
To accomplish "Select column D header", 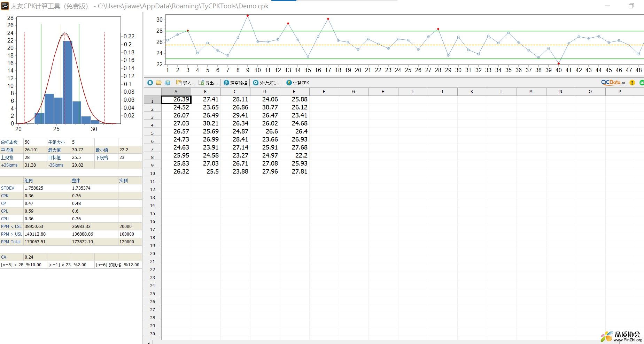I will 265,92.
